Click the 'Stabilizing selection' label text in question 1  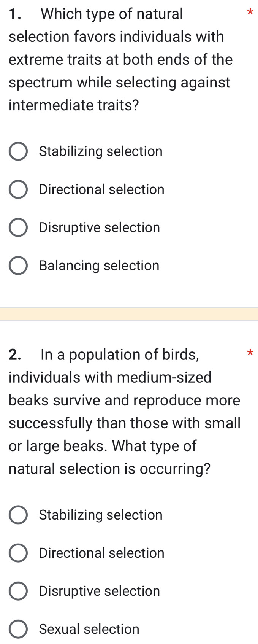coord(100,151)
